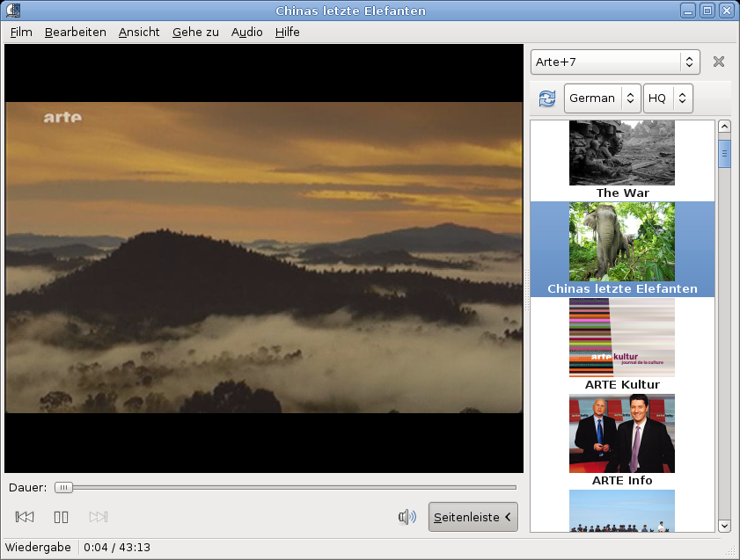Select Chinas letzte Elefanten elephant thumbnail
The width and height of the screenshot is (740, 560).
pyautogui.click(x=622, y=242)
